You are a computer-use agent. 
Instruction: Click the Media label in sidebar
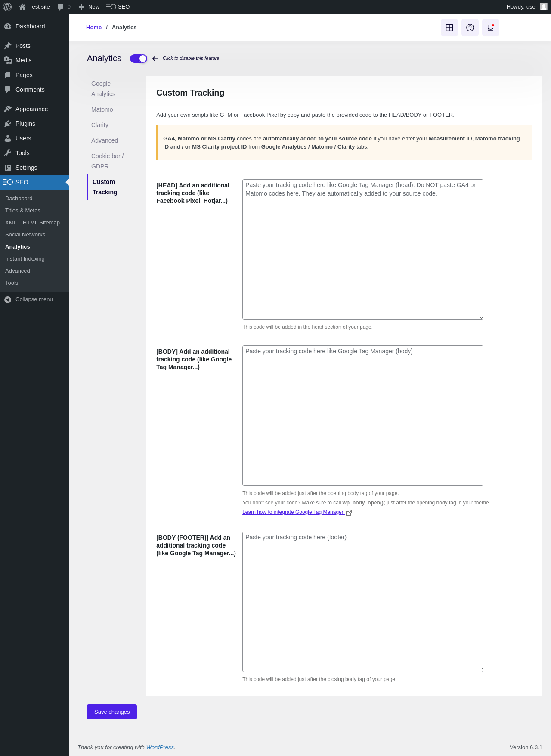click(24, 60)
